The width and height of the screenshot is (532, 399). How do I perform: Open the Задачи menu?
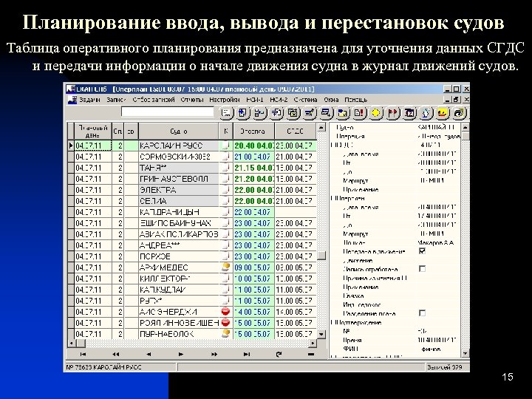pos(90,100)
